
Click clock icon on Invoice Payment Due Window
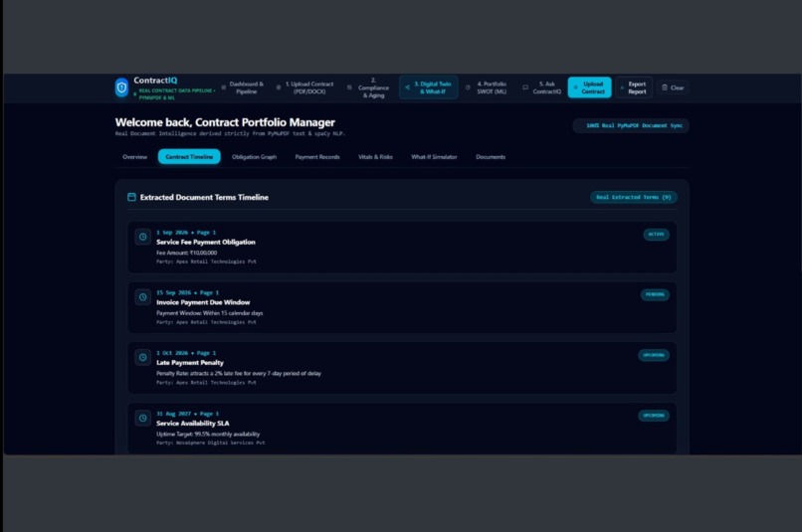(x=142, y=297)
